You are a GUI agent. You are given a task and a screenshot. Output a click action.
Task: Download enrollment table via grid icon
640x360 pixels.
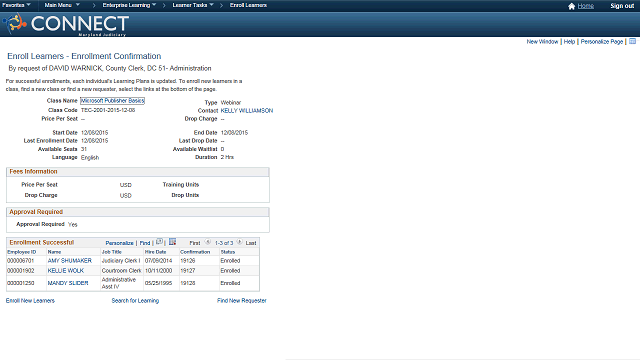[172, 242]
